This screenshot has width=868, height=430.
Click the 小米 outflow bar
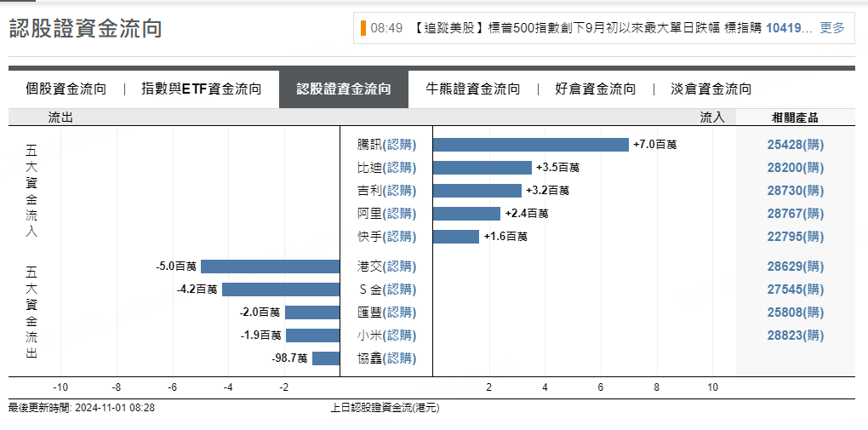coord(313,335)
